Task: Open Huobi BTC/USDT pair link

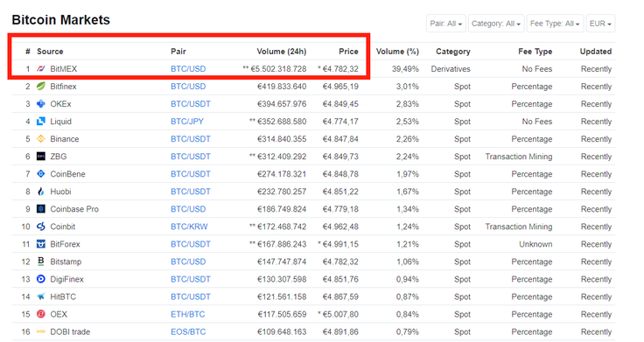Action: [x=191, y=192]
